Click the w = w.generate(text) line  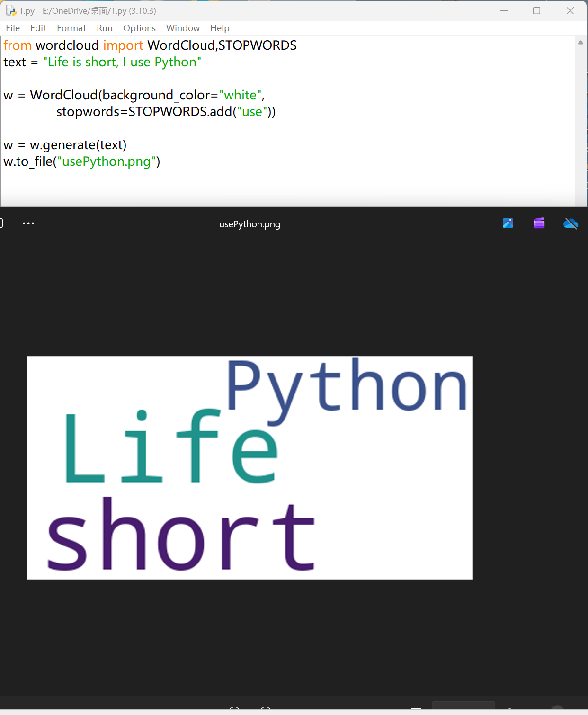(65, 145)
